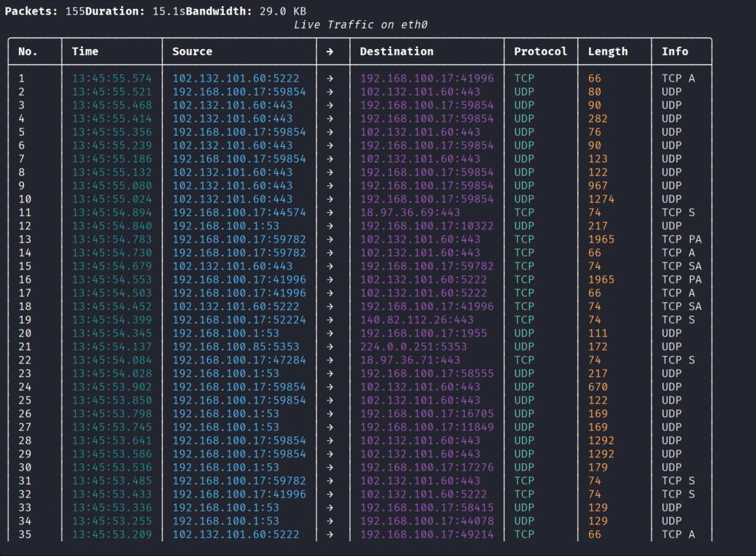Select 'TCP S' info in row 11

click(x=678, y=213)
